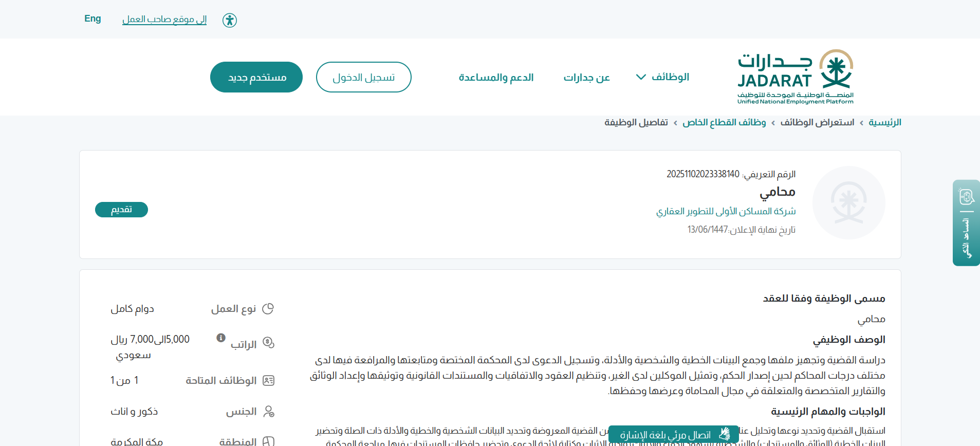Click the gender person icon
Screen dimensions: 980x446
[268, 412]
